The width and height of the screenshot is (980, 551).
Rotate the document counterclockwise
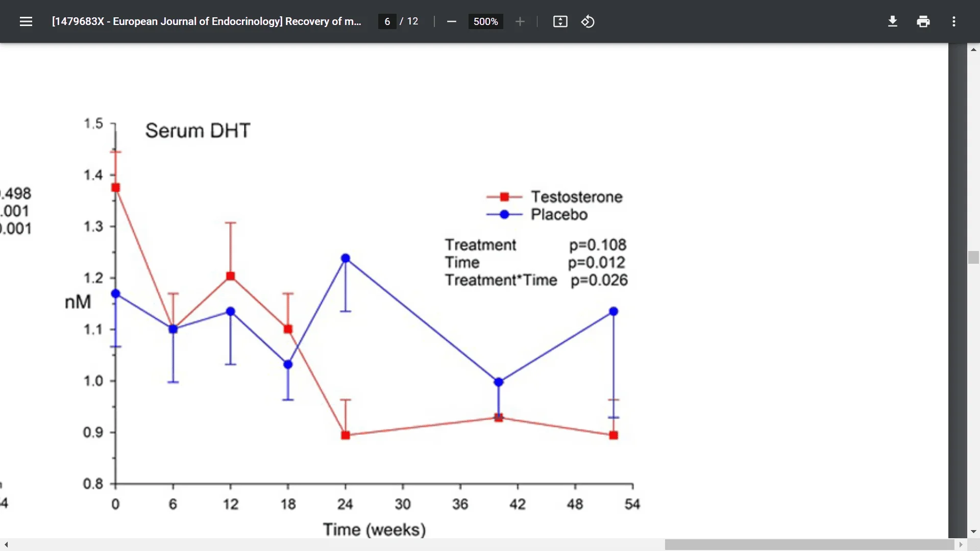(588, 21)
